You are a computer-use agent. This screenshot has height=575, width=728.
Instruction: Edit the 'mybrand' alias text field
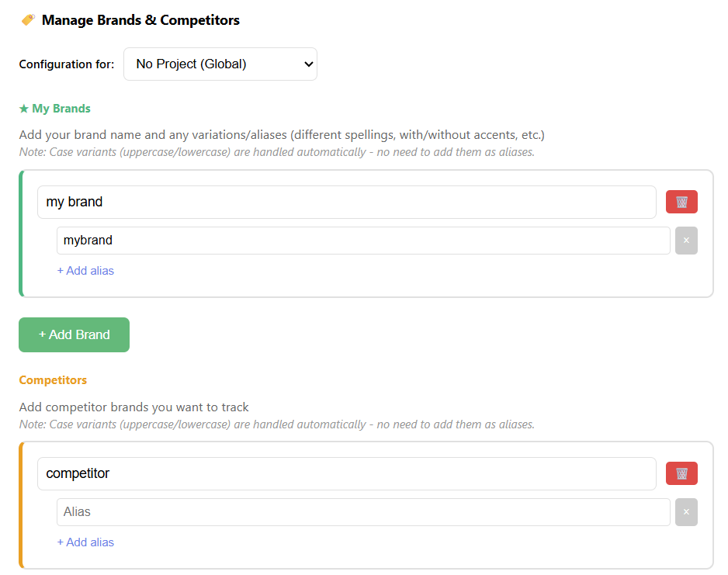(x=363, y=241)
